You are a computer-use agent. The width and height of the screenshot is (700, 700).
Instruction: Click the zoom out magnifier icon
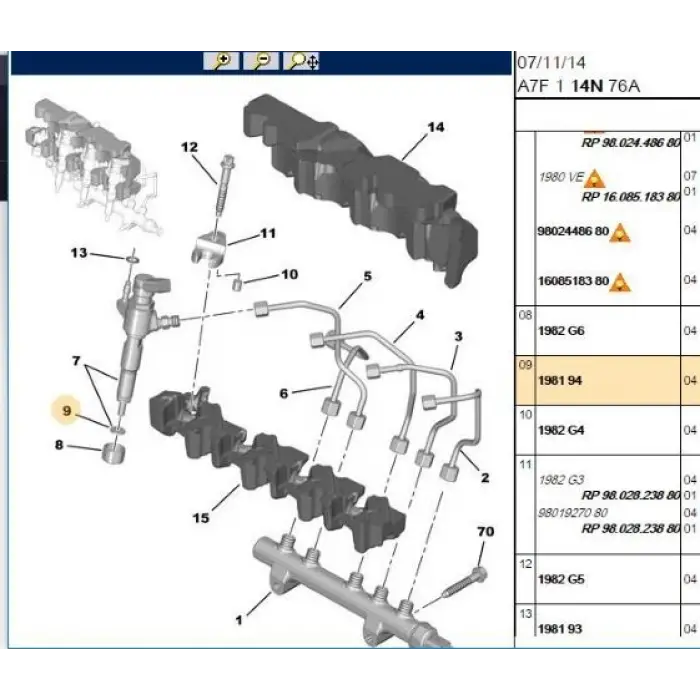(x=261, y=61)
